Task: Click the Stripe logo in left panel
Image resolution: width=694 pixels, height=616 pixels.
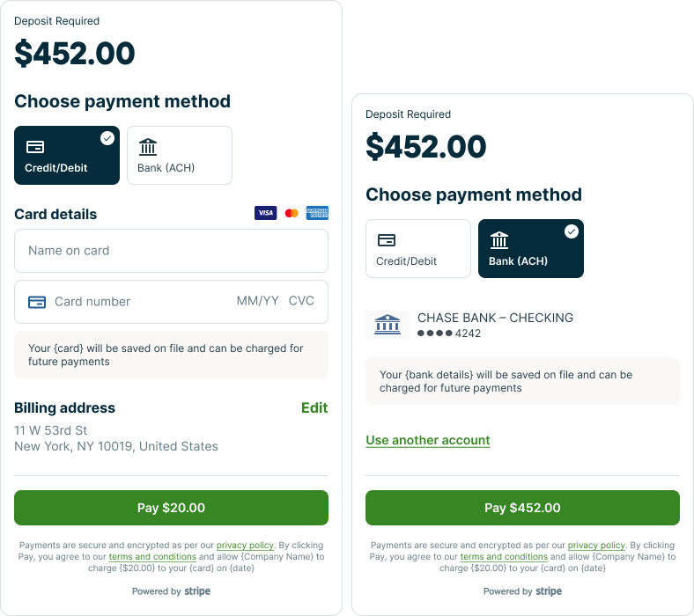Action: 197,591
